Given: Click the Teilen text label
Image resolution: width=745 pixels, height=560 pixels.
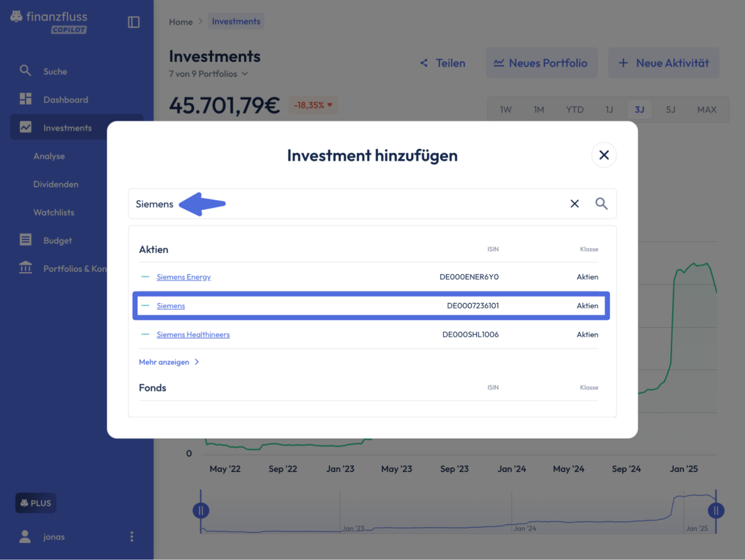Looking at the screenshot, I should point(451,63).
